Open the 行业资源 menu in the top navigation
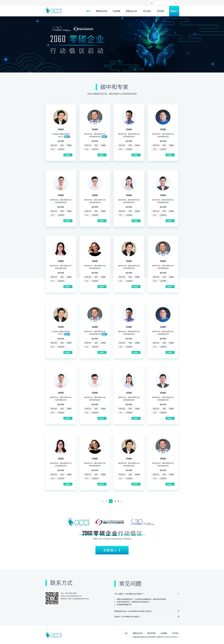224x644 pixels. coord(116,11)
